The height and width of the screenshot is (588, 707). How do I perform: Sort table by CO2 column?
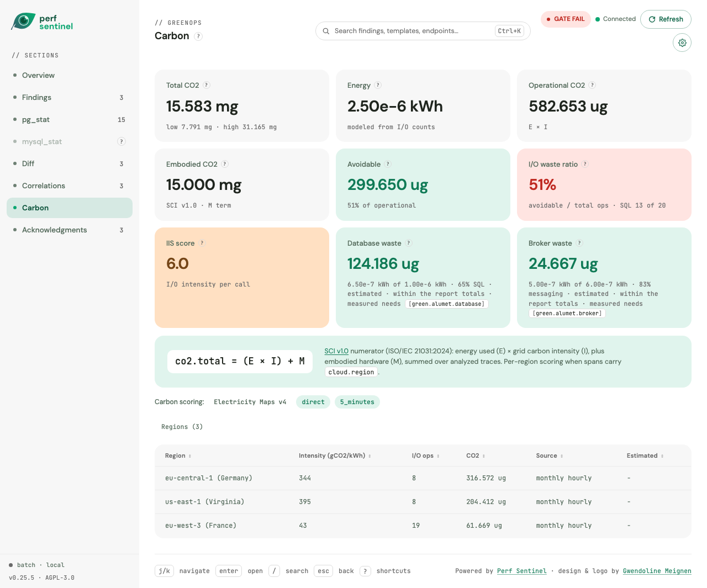476,455
